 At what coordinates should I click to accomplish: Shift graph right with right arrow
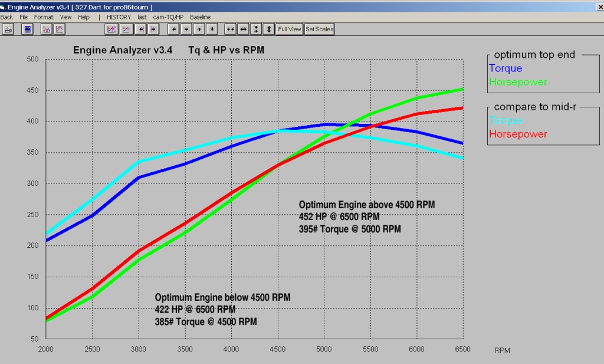click(186, 29)
